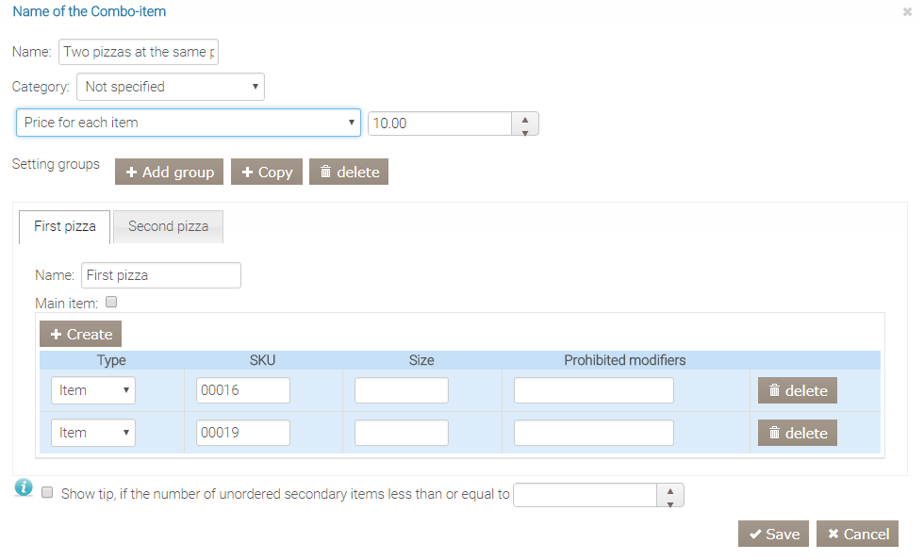Expand the Price for each item dropdown
924x560 pixels.
tap(188, 123)
